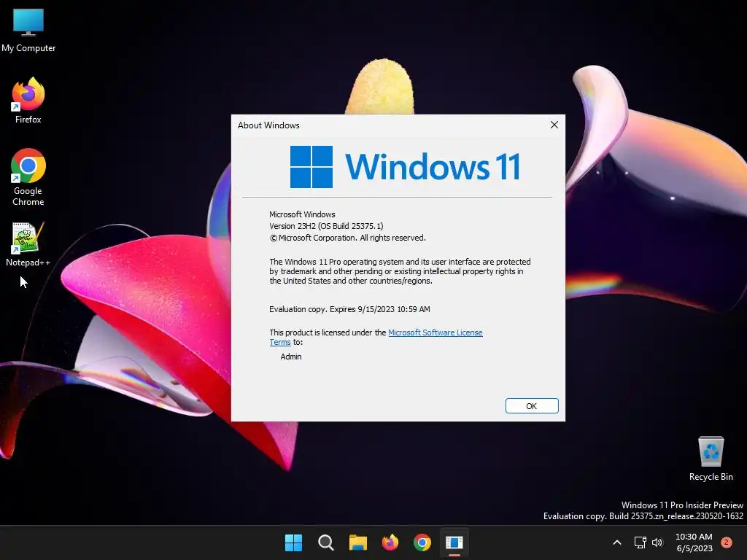The image size is (747, 560).
Task: Open taskbar Search
Action: (x=326, y=542)
